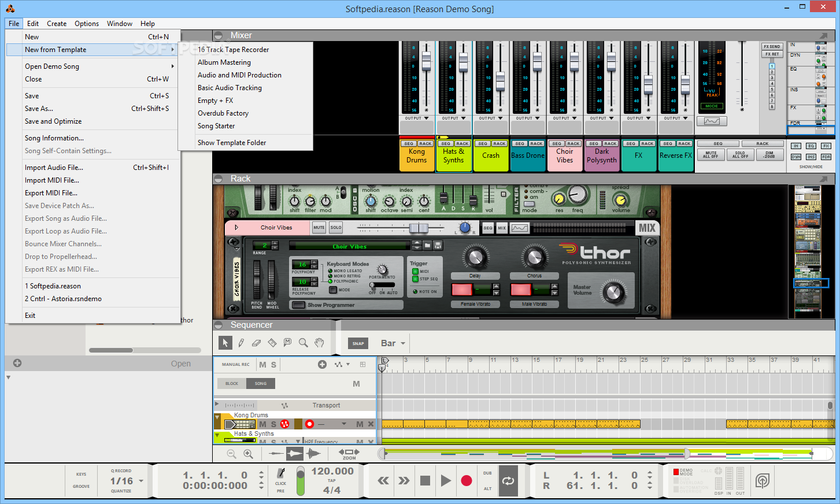
Task: Switch sequencer to BLOCK mode
Action: pyautogui.click(x=232, y=384)
